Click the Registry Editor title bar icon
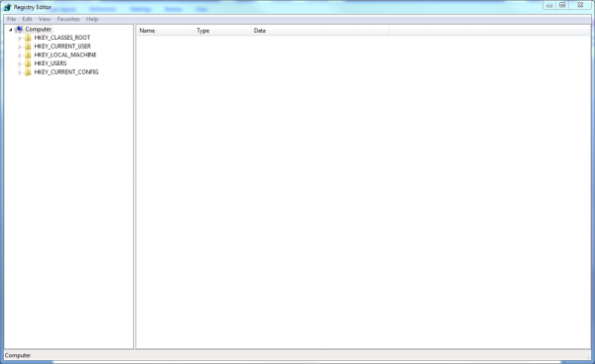This screenshot has width=595, height=364. [7, 7]
